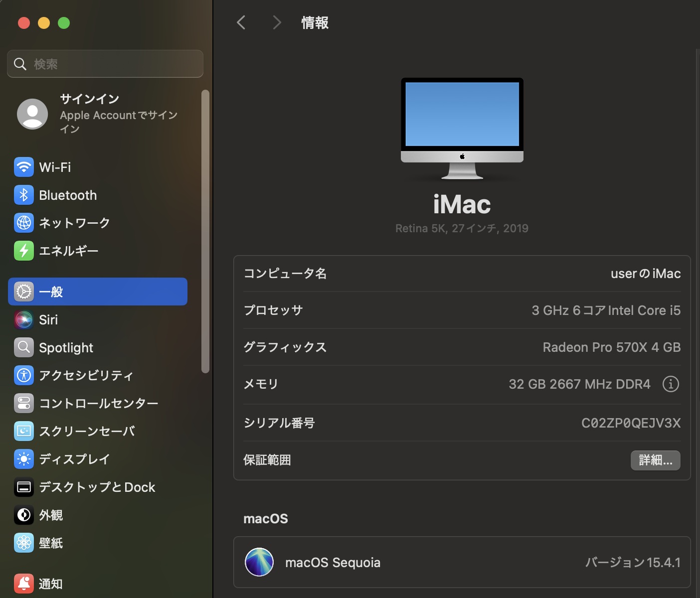Select 外観 appearance settings
Viewport: 700px width, 598px height.
click(50, 515)
